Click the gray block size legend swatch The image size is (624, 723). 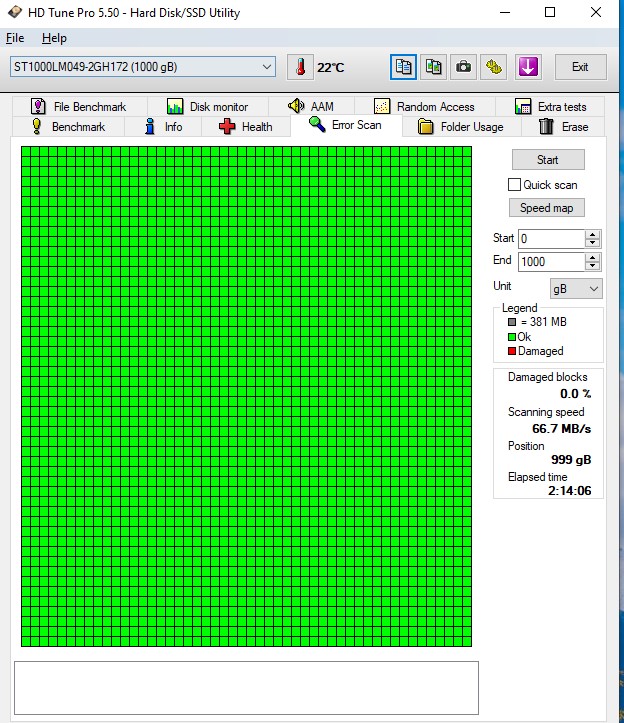pos(512,322)
